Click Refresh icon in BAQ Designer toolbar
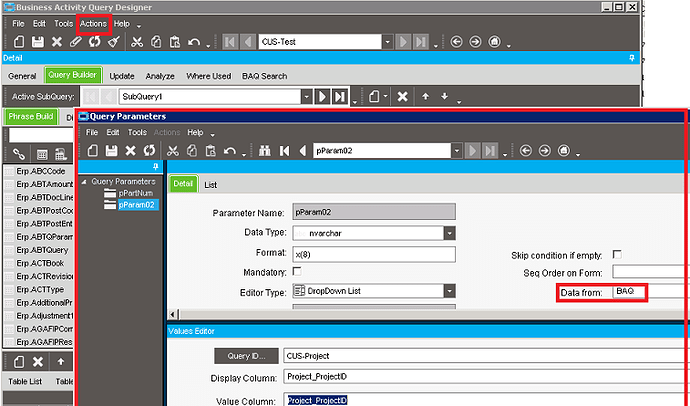 click(95, 42)
